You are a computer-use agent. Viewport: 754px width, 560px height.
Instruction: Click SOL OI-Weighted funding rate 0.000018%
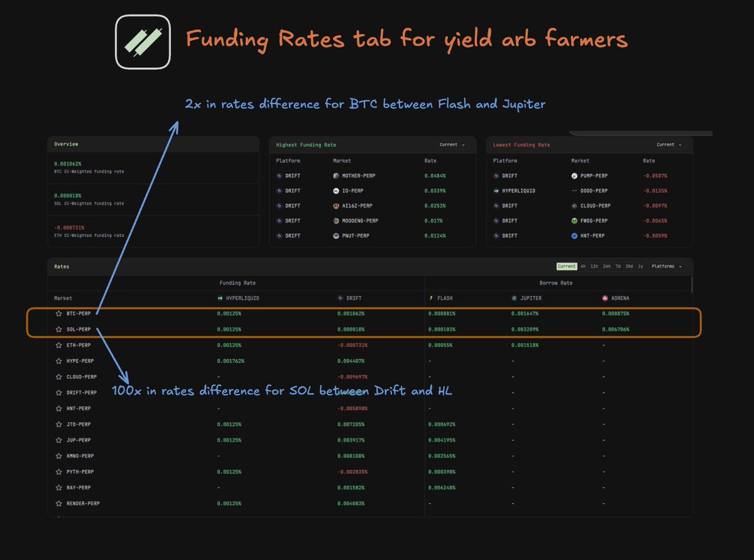pyautogui.click(x=67, y=195)
